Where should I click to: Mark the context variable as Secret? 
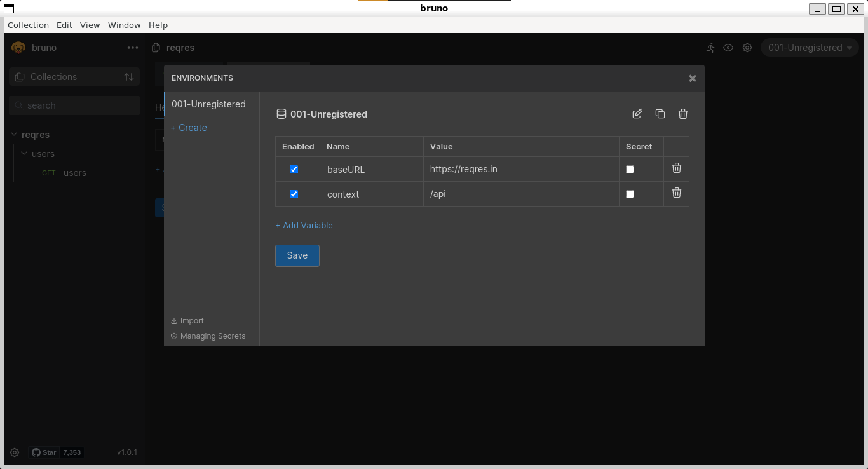coord(630,193)
